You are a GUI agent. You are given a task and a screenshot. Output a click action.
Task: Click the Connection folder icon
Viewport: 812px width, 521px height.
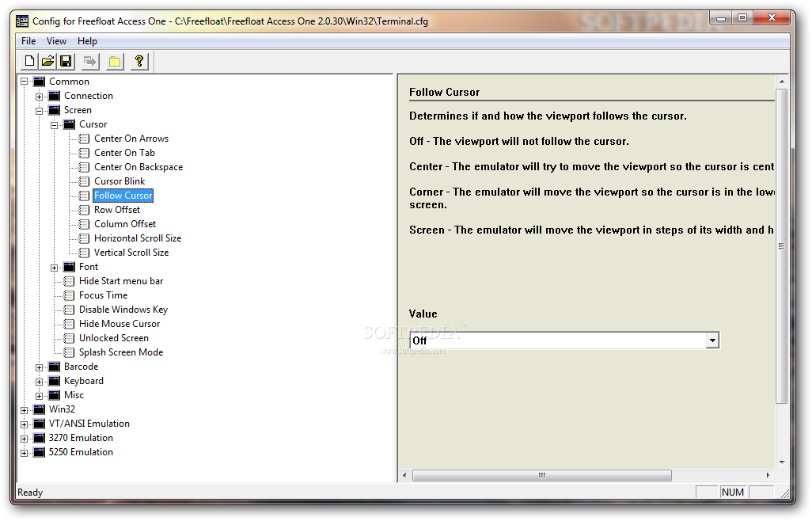[55, 96]
